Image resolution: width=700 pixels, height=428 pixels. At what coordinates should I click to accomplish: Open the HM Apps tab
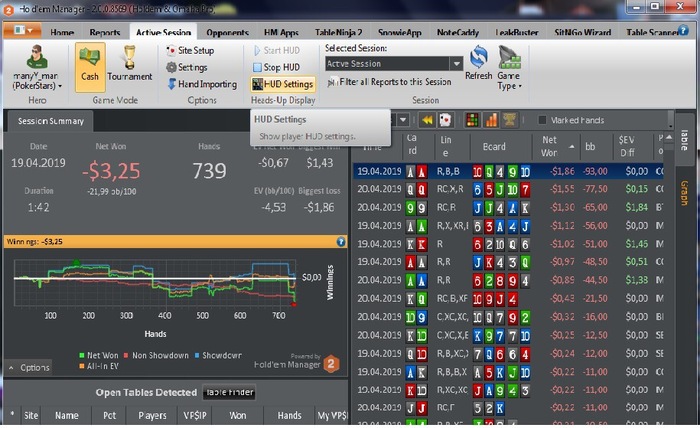(281, 32)
